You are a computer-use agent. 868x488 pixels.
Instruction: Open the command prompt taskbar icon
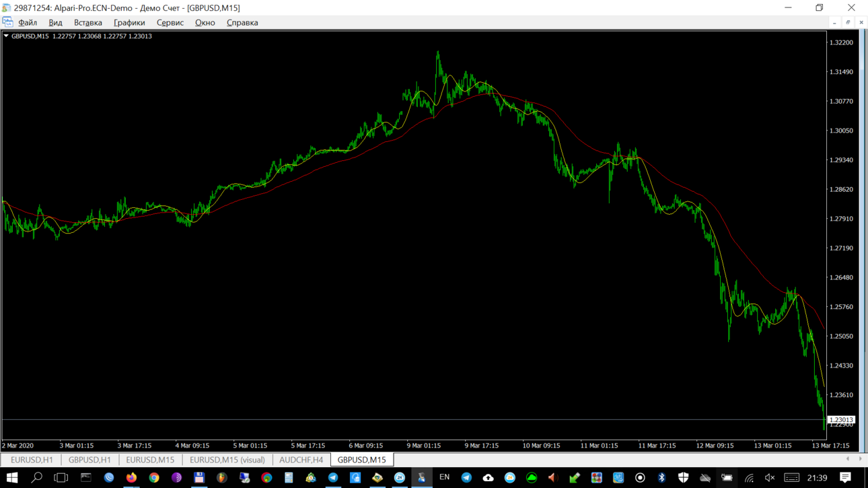(x=85, y=478)
